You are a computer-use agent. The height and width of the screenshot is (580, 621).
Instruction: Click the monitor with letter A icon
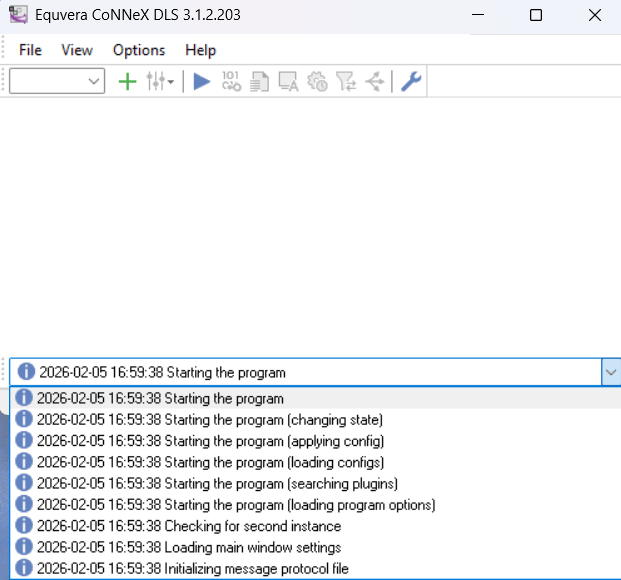point(289,82)
